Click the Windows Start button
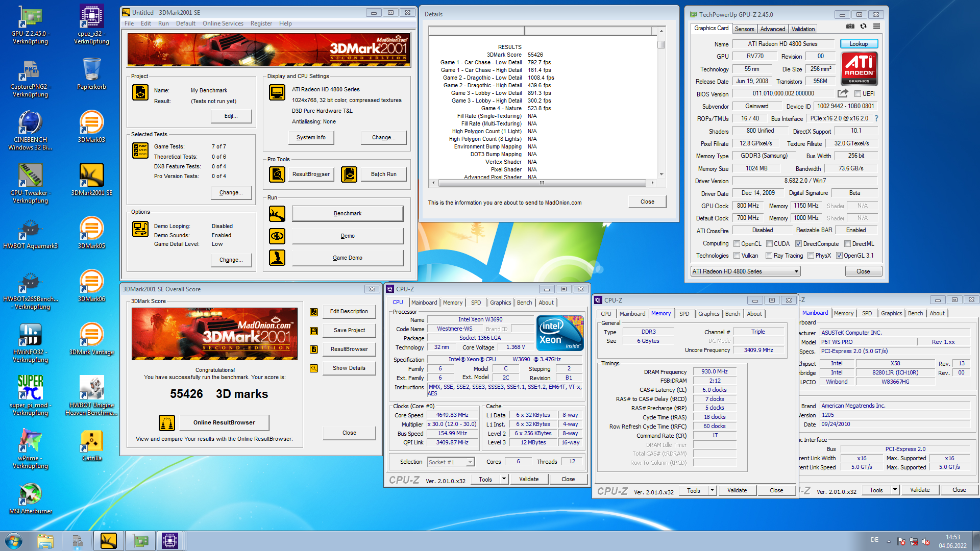This screenshot has height=551, width=980. click(x=13, y=541)
